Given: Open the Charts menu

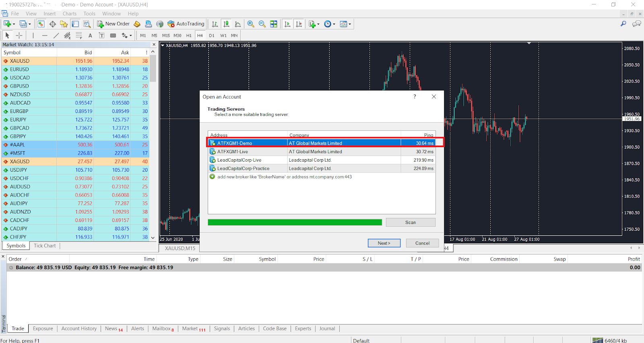Looking at the screenshot, I should [70, 14].
